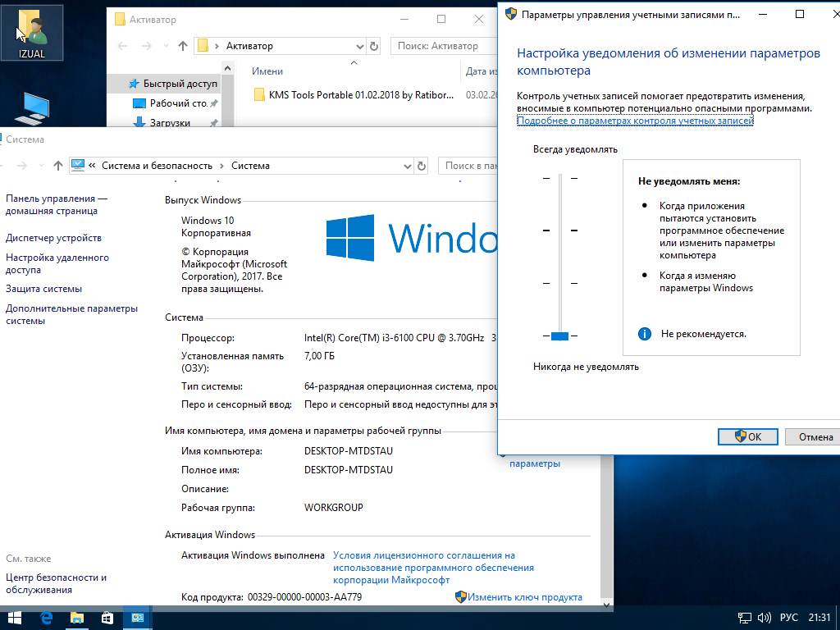Click Подробнее о параметрах контроля учетных записей
840x630 pixels.
tap(636, 121)
